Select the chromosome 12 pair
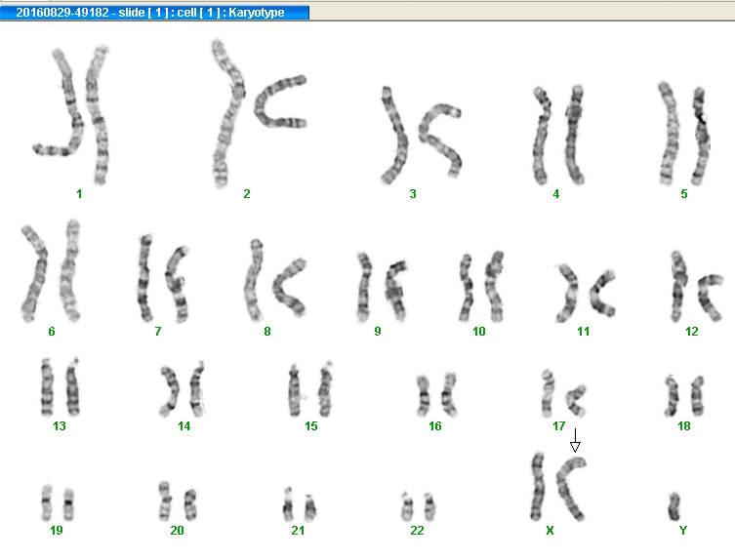This screenshot has height=560, width=735. pos(697,286)
